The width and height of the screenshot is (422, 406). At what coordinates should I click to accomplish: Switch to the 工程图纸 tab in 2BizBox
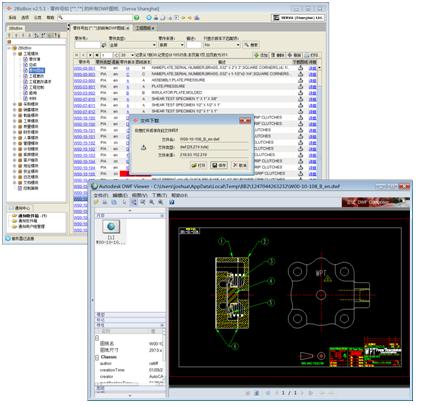tap(144, 28)
